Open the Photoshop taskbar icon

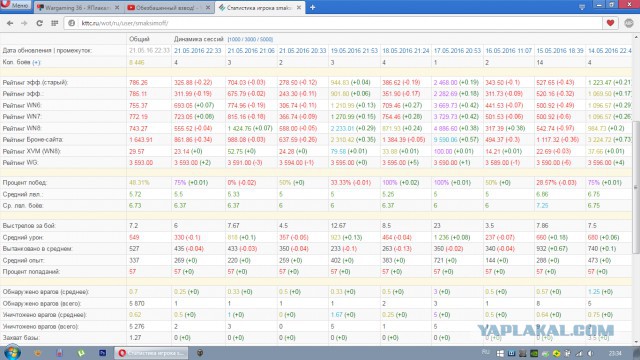pyautogui.click(x=102, y=353)
